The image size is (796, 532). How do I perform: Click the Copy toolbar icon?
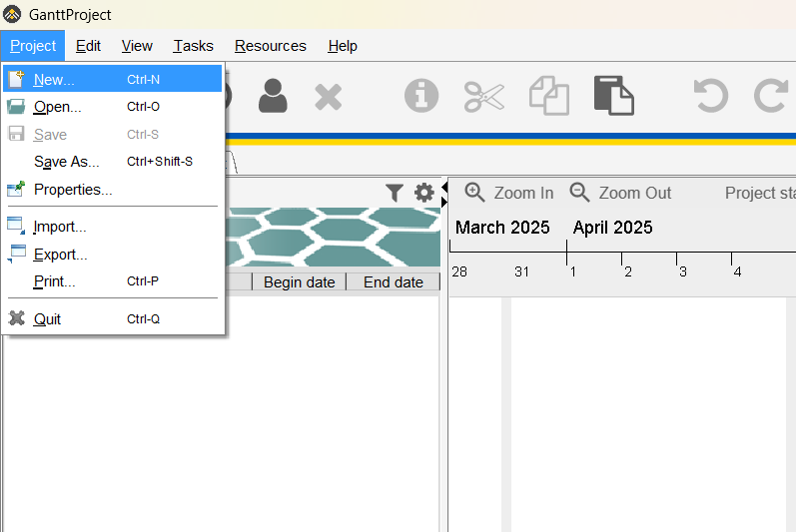click(x=549, y=96)
